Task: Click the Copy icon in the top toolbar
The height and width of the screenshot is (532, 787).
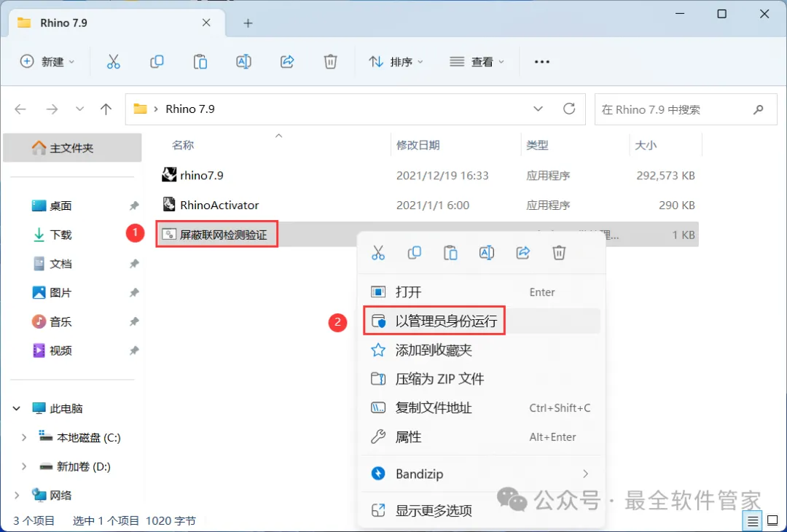Action: click(x=157, y=62)
